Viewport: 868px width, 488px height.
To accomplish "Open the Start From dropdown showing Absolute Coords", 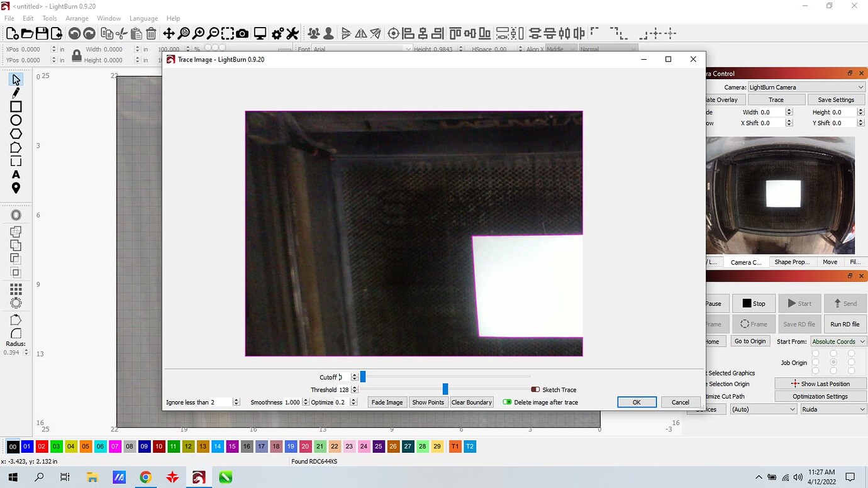I will [838, 341].
